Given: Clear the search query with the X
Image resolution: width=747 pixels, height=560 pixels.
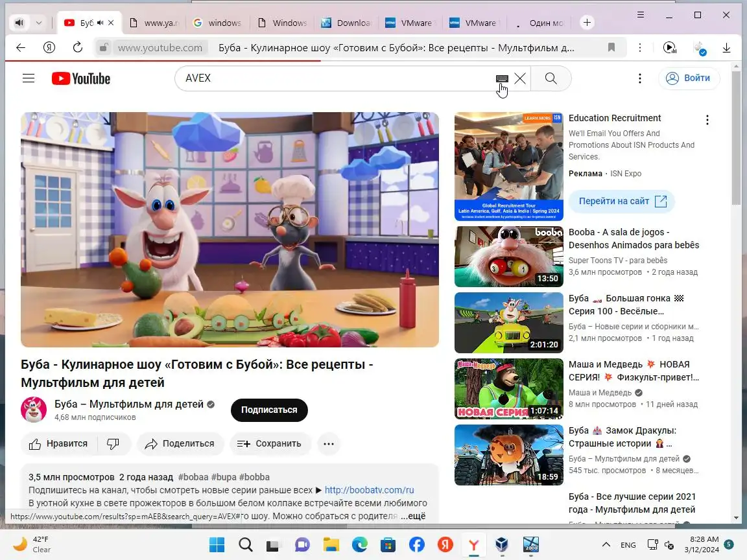Looking at the screenshot, I should pyautogui.click(x=520, y=78).
